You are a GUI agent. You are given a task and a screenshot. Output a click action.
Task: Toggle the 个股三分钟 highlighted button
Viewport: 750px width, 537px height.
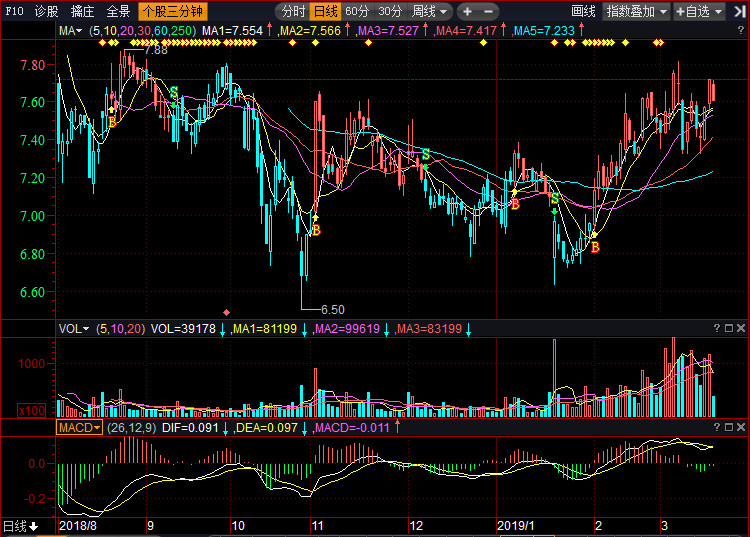coord(173,11)
